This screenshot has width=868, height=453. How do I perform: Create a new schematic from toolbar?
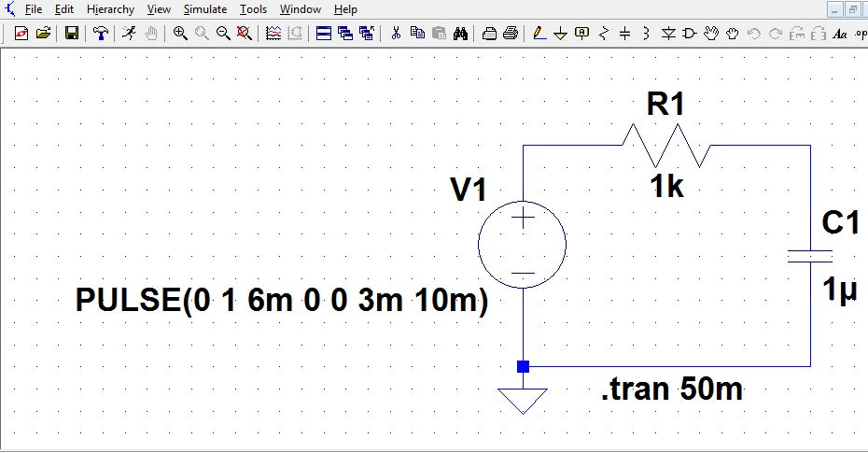[x=21, y=34]
